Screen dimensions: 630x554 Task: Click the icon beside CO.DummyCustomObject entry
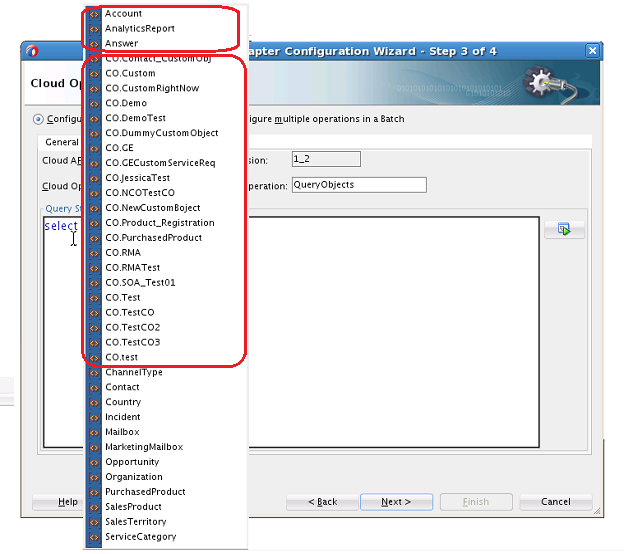[x=94, y=134]
